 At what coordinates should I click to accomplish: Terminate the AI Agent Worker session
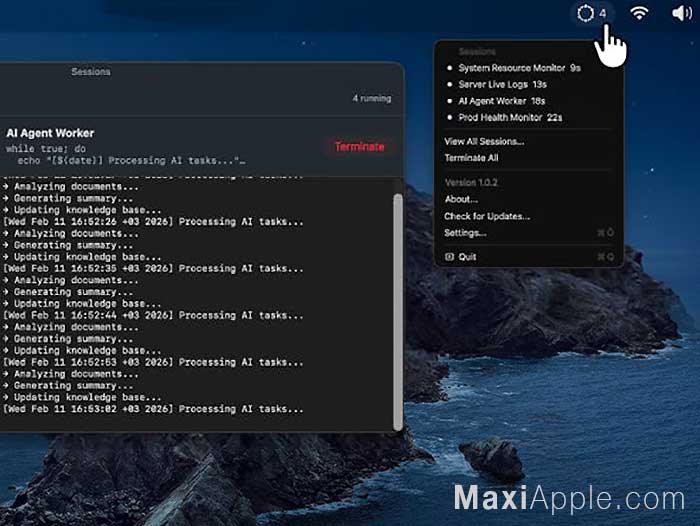(x=359, y=146)
